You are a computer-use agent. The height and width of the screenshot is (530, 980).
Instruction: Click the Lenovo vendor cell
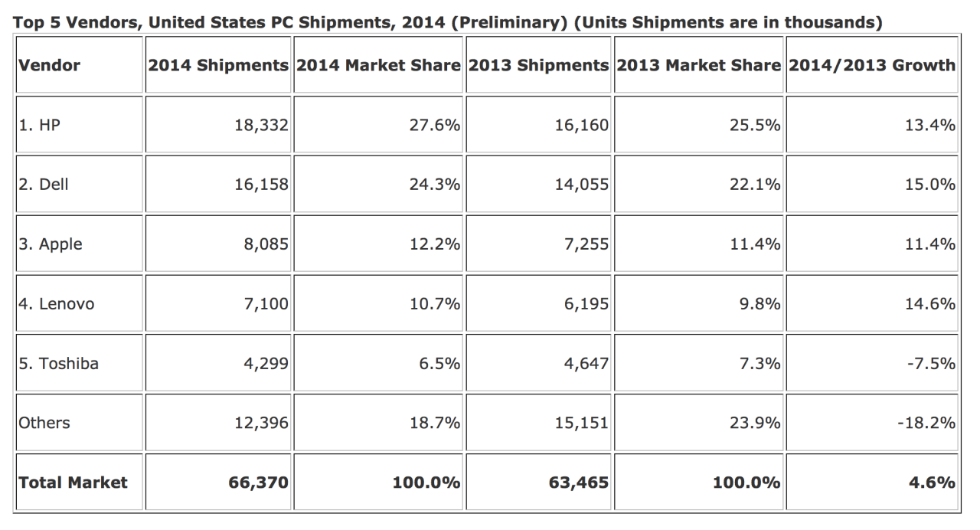tap(56, 304)
